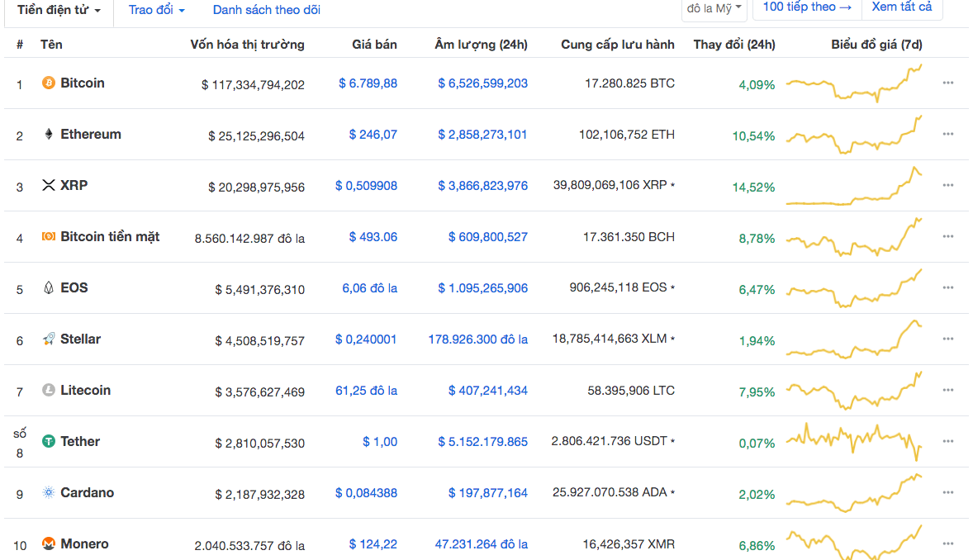Screen dimensions: 973x560
Task: Click Stellar volume 178.926.300 đô la
Action: [477, 339]
